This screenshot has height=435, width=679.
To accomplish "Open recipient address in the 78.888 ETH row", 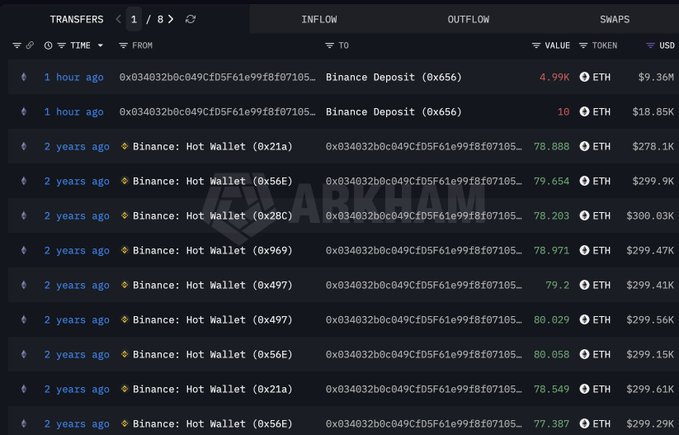I will point(424,146).
